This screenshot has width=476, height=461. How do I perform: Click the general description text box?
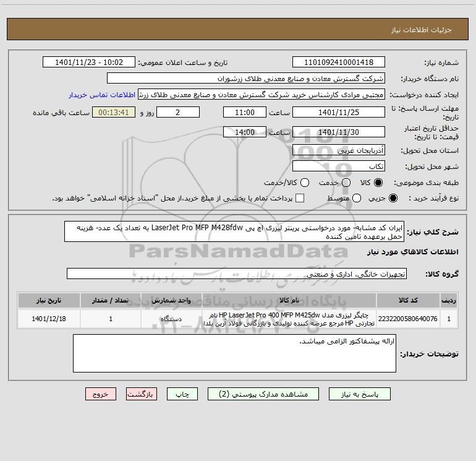coord(234,231)
